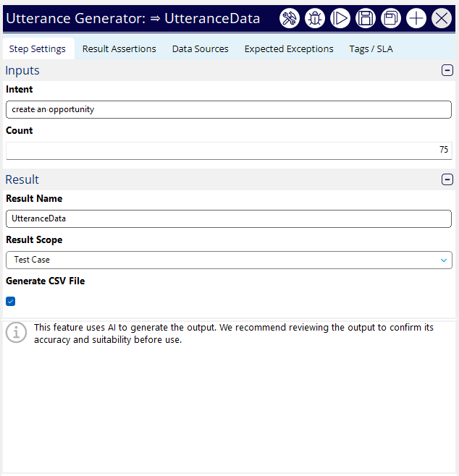The width and height of the screenshot is (459, 476).
Task: Open the Result Scope dropdown
Action: (x=229, y=260)
